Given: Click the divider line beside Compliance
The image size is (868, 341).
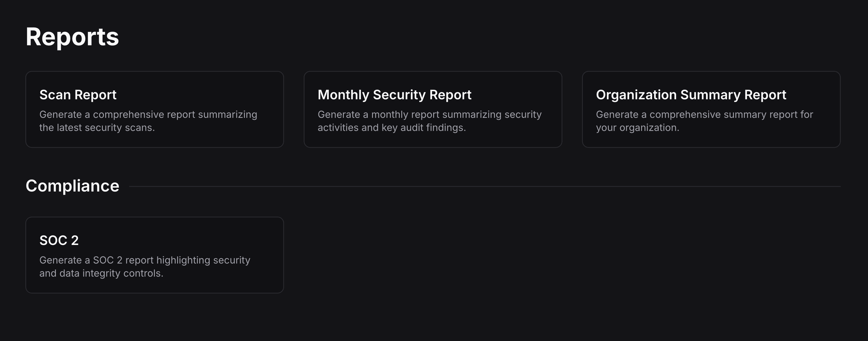Looking at the screenshot, I should tap(484, 186).
